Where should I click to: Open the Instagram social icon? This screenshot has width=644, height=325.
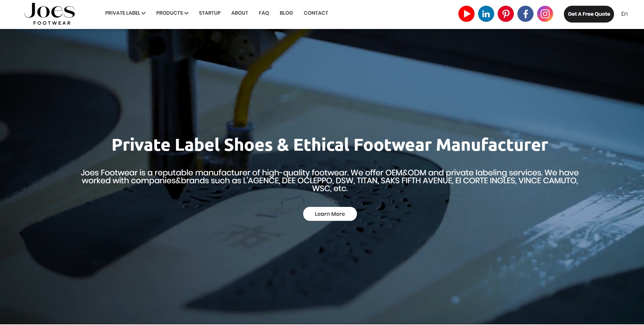point(545,14)
